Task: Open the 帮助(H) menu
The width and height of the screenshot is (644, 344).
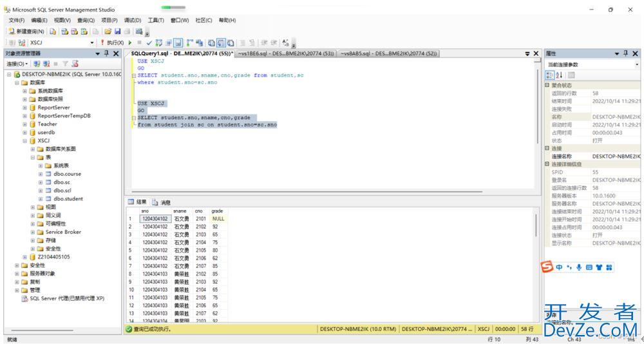Action: 227,20
